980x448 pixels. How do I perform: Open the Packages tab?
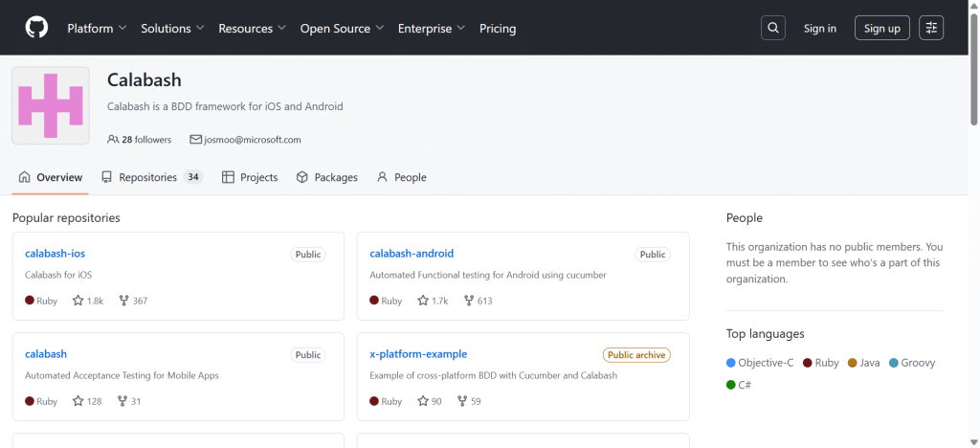pyautogui.click(x=327, y=177)
